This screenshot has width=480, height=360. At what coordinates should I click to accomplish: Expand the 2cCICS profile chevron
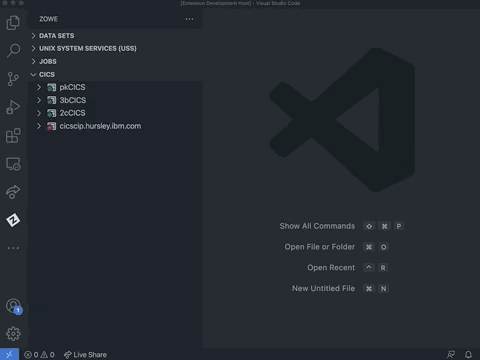pyautogui.click(x=39, y=113)
